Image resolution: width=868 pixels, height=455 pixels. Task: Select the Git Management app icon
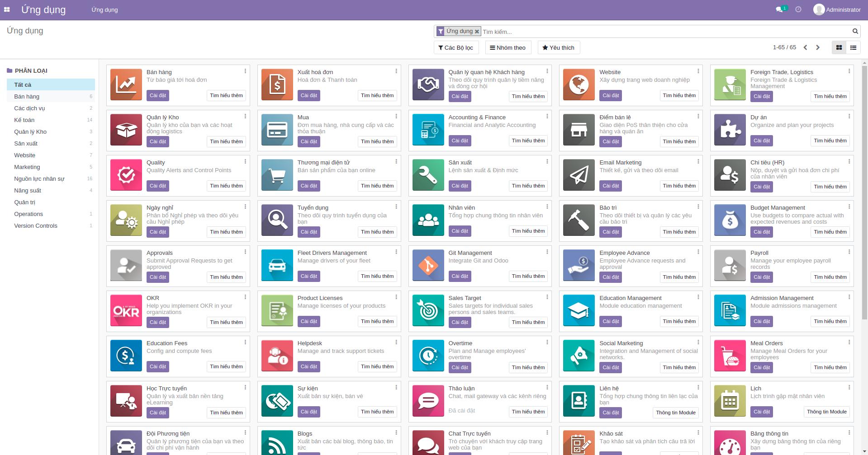click(x=427, y=265)
